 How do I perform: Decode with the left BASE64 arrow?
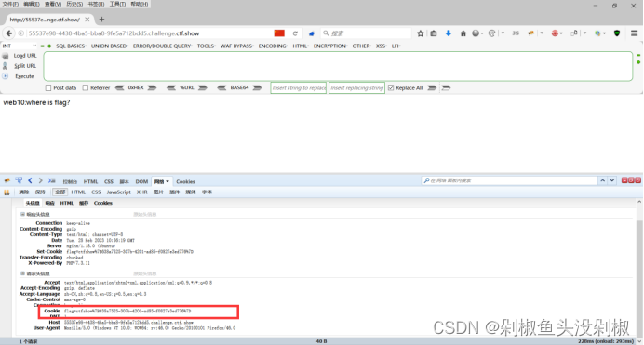coord(221,87)
